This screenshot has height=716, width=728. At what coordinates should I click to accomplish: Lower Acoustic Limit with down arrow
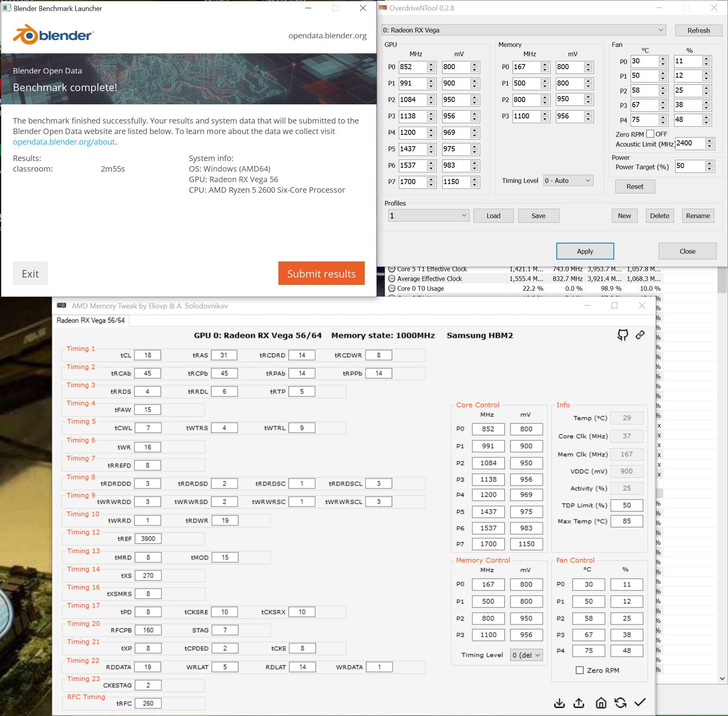tap(710, 146)
